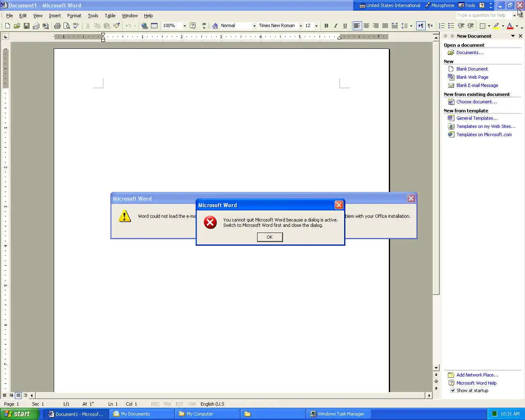Image resolution: width=525 pixels, height=420 pixels.
Task: Click the Font Color red A button
Action: [x=510, y=26]
